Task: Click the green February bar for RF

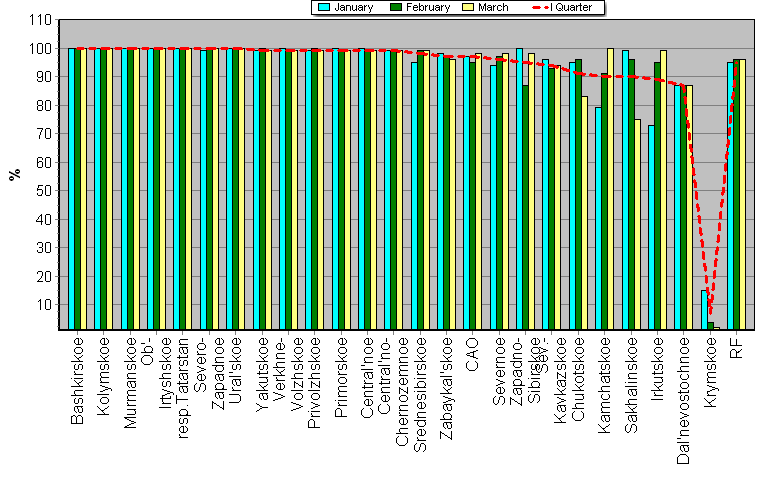Action: (x=736, y=195)
